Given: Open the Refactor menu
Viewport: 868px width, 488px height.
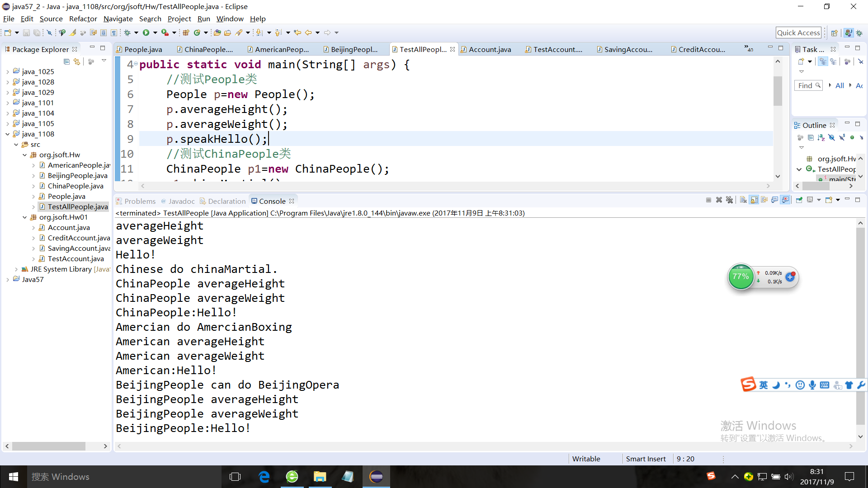Looking at the screenshot, I should tap(83, 19).
